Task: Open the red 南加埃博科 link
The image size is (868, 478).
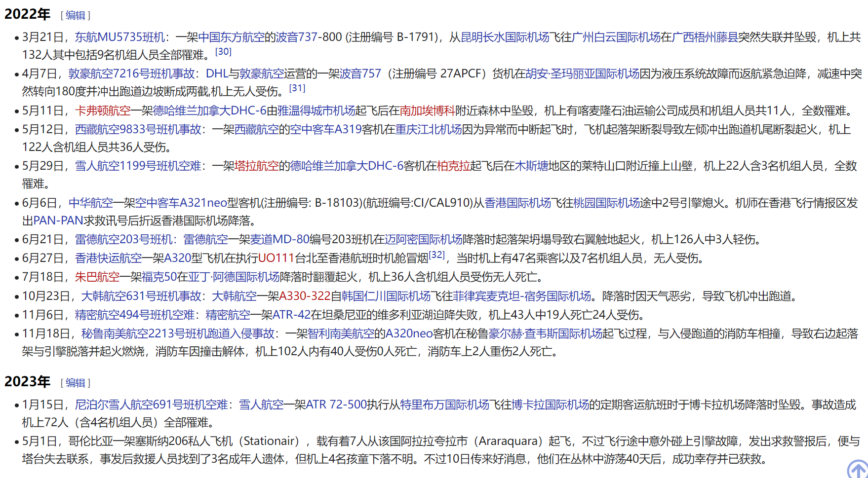Action: pos(427,110)
